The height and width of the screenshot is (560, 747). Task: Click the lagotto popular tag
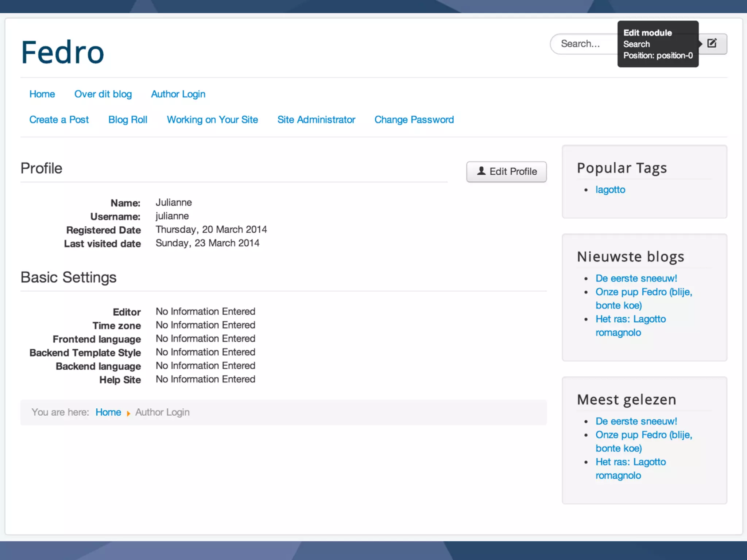610,190
